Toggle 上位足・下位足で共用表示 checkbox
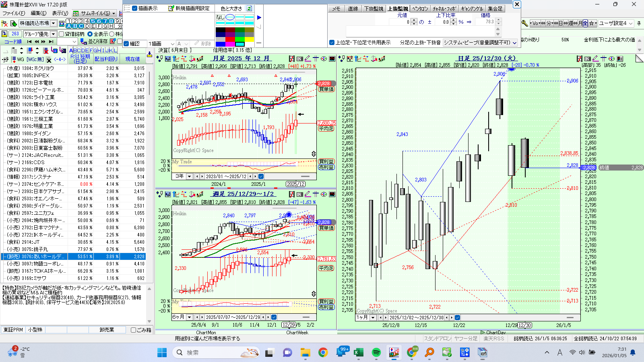Viewport: 644px width, 362px height. pos(332,42)
